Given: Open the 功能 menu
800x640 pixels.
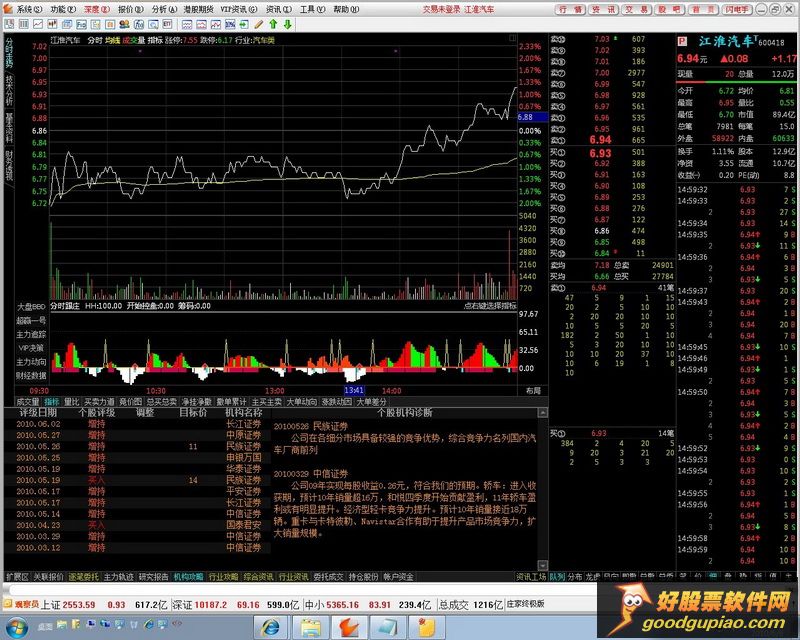Looking at the screenshot, I should click(63, 9).
